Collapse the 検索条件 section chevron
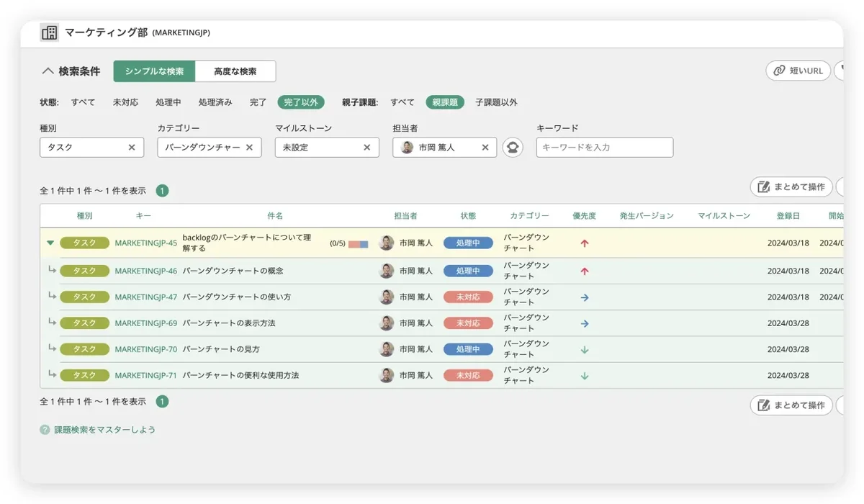Screen dimensions: 864x504 (x=48, y=71)
